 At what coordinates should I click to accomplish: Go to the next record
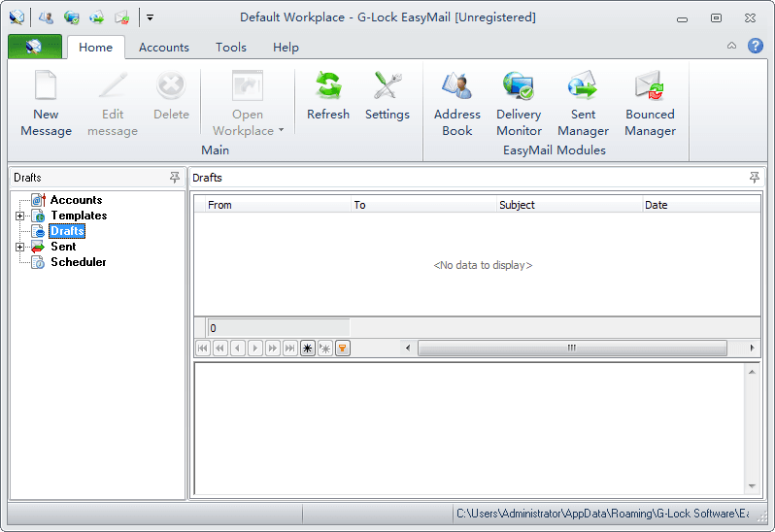[x=255, y=349]
